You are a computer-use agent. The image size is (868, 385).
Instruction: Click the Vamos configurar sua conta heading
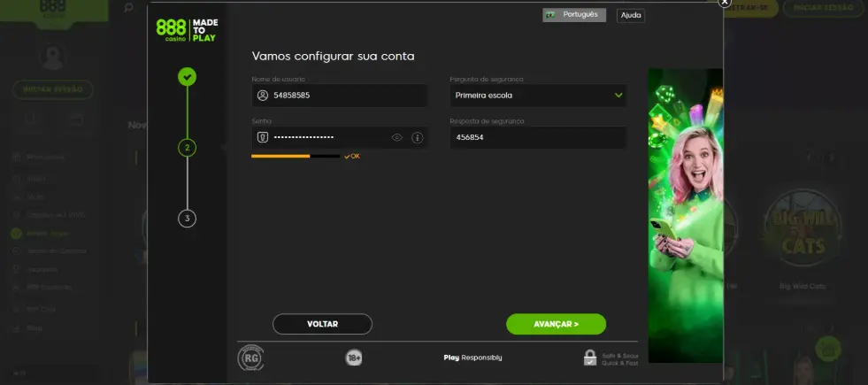(x=334, y=56)
